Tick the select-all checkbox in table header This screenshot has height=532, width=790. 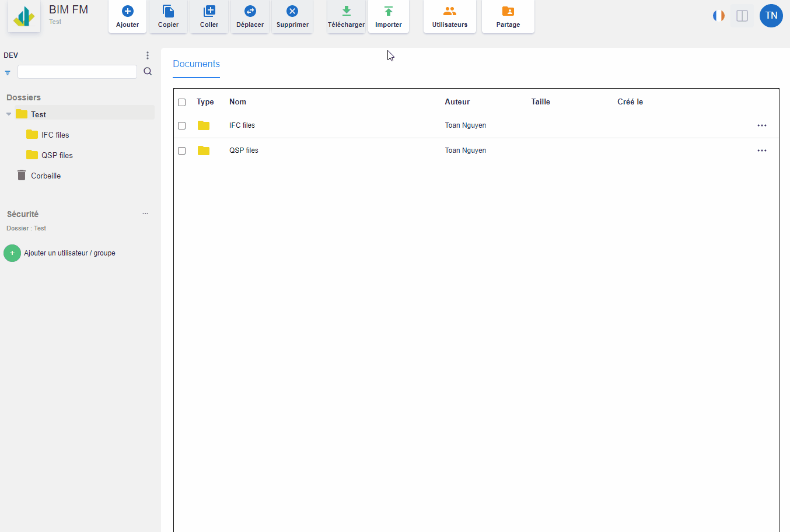(x=182, y=102)
